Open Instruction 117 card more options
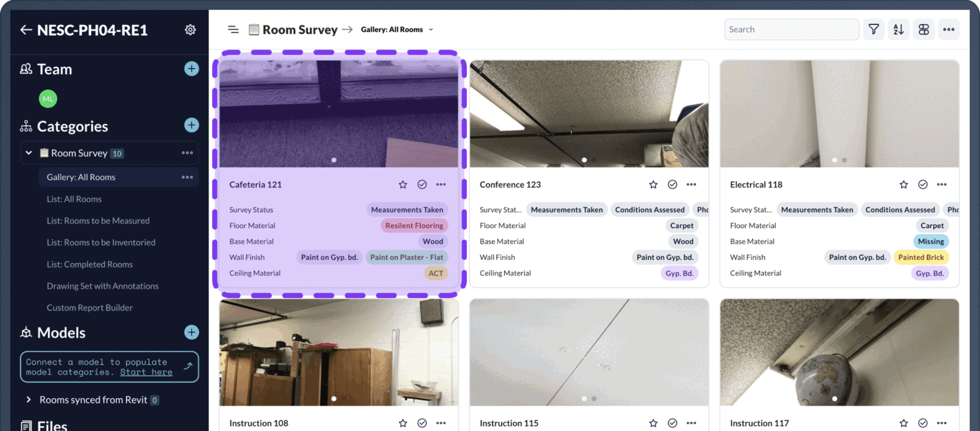Viewport: 980px width, 431px height. [x=942, y=423]
